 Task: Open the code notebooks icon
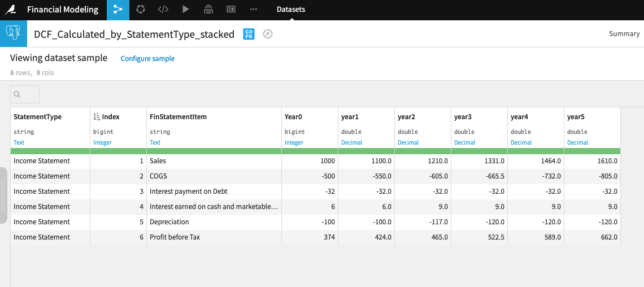[x=163, y=10]
